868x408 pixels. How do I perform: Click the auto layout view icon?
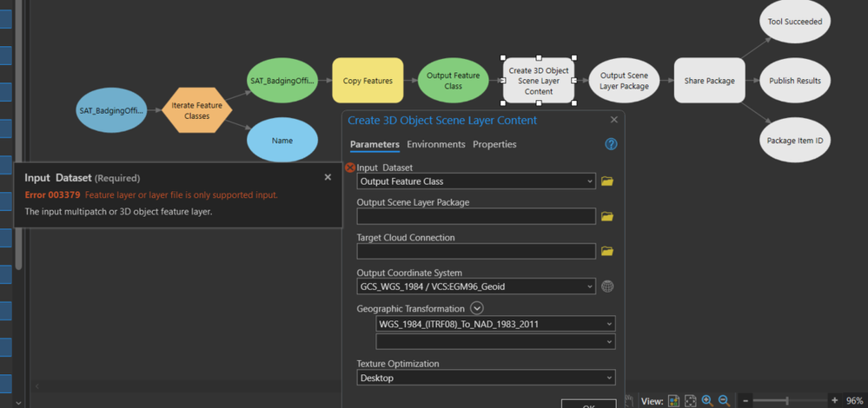coord(673,401)
